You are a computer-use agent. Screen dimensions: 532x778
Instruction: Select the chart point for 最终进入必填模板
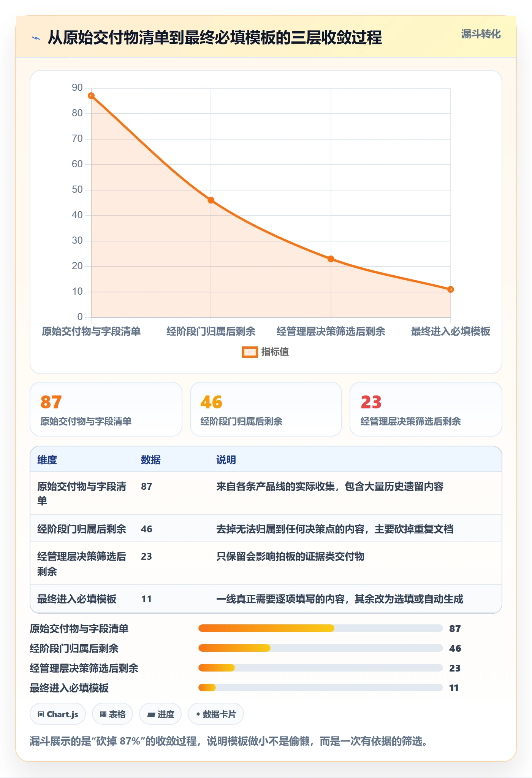click(451, 289)
